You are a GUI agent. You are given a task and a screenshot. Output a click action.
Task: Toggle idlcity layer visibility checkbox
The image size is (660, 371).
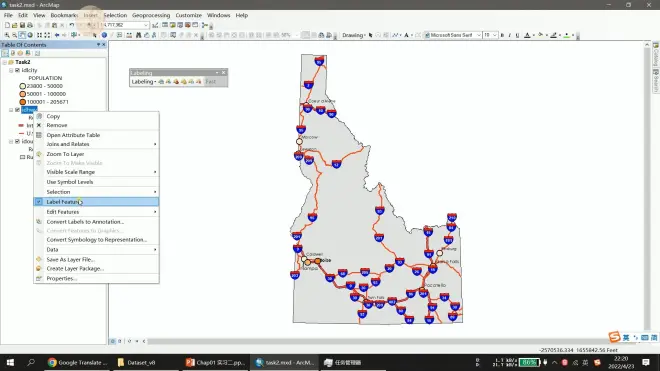point(17,70)
